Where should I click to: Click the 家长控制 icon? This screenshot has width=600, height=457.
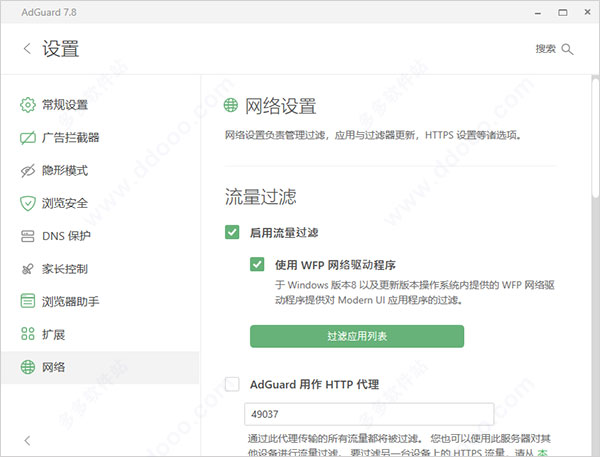(28, 269)
